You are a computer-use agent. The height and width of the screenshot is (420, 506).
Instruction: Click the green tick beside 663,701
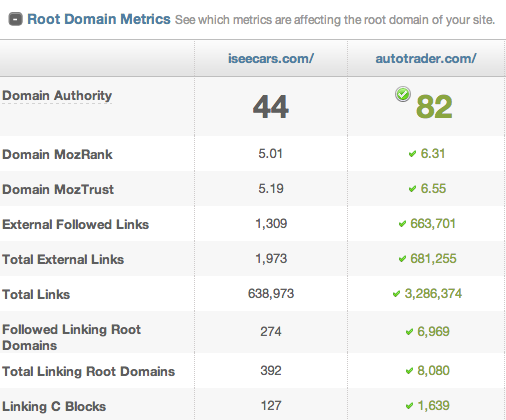pos(402,224)
